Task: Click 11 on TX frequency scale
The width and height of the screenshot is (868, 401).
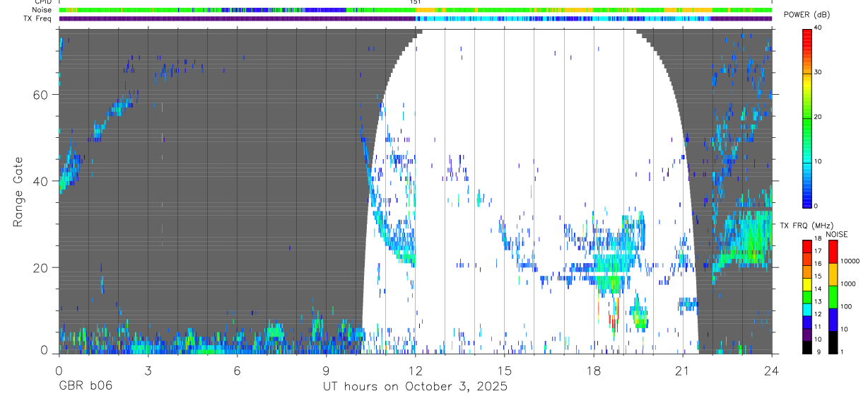Action: click(818, 327)
